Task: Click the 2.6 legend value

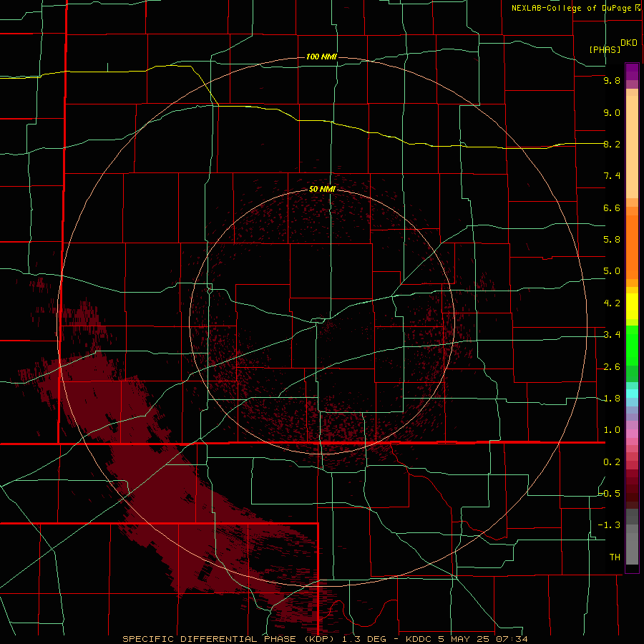Action: point(612,367)
